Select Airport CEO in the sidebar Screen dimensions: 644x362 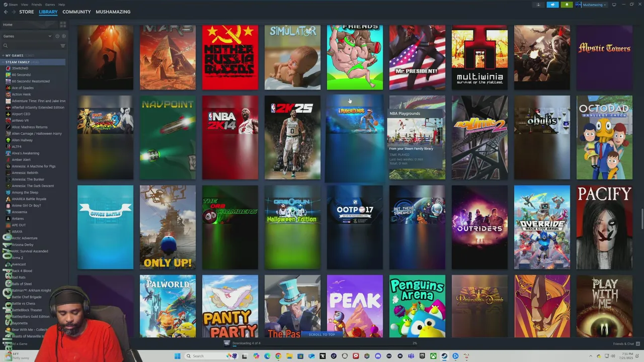pos(21,114)
